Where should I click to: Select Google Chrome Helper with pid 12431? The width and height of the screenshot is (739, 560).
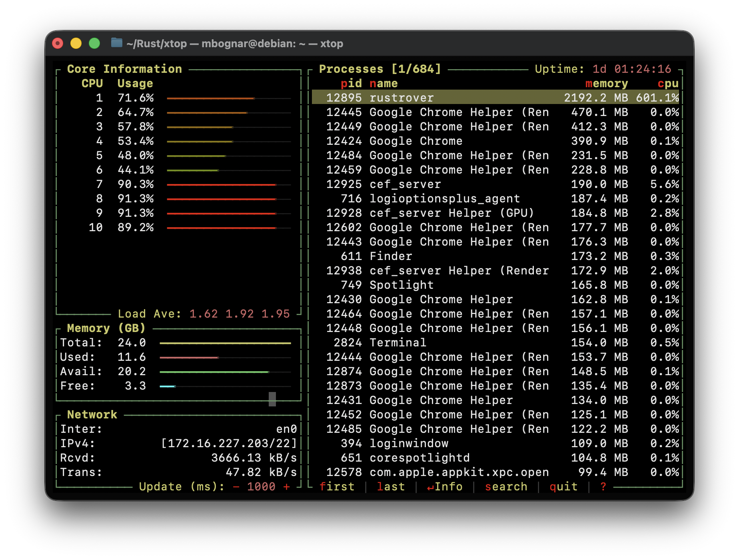(495, 400)
